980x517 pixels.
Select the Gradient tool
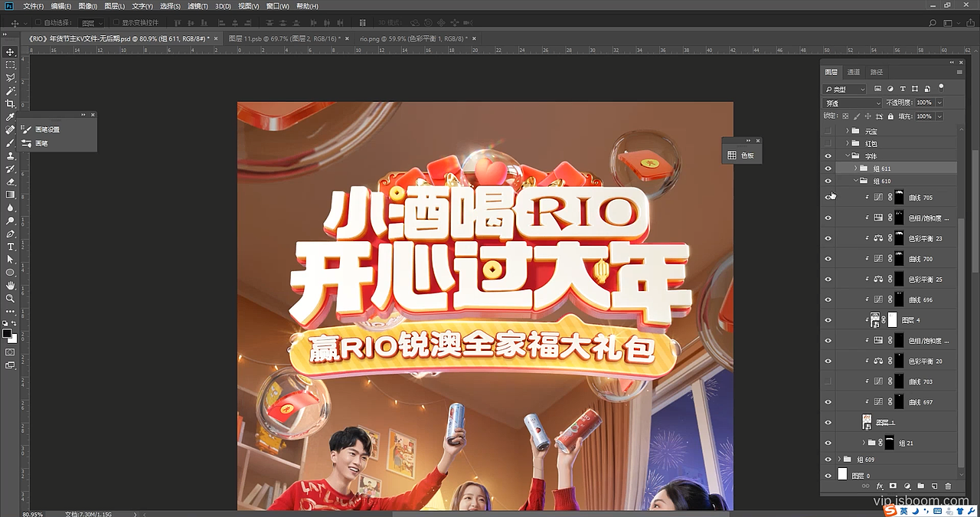11,195
